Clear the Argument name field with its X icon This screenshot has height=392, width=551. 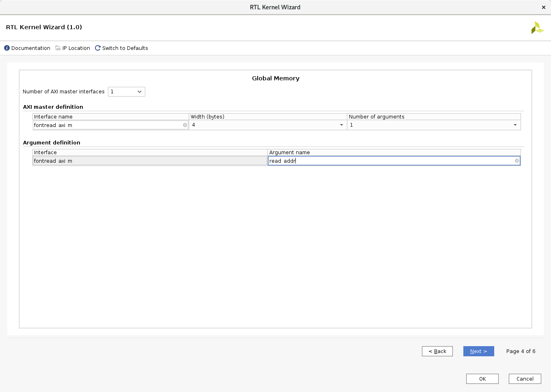[x=517, y=161]
